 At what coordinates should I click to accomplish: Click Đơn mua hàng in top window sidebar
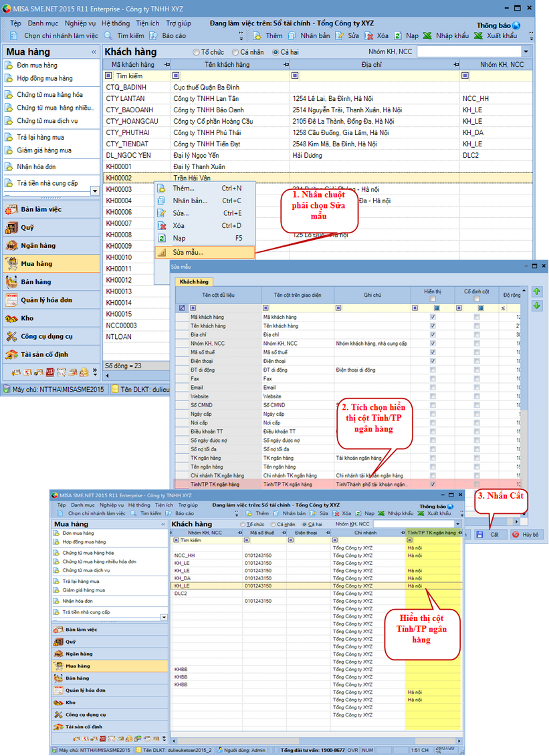coord(37,65)
